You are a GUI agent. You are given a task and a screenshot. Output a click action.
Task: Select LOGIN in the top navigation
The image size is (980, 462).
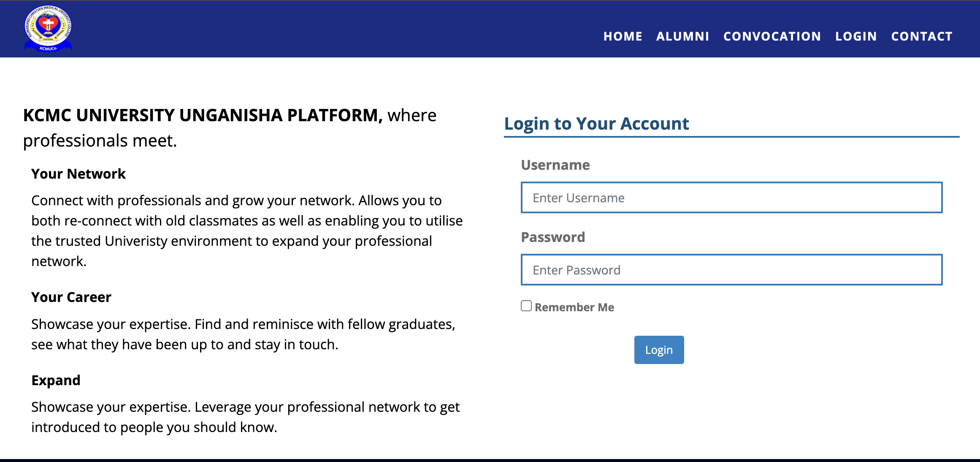coord(856,36)
